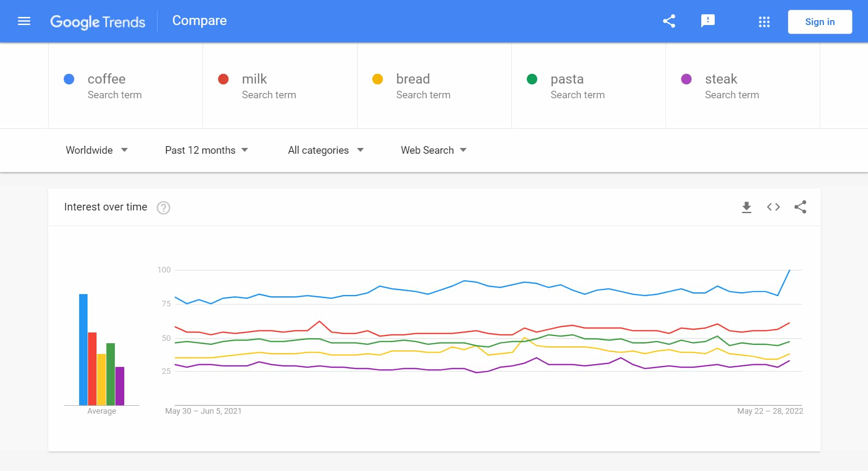This screenshot has height=471, width=868.
Task: Click the coffee line peak at 100
Action: 789,270
